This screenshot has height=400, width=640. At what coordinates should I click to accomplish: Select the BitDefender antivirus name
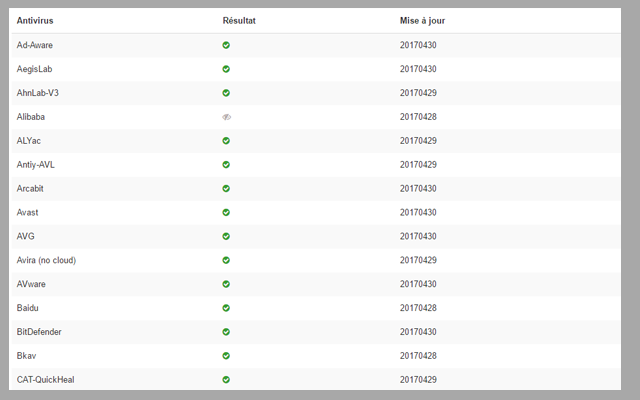pyautogui.click(x=39, y=332)
